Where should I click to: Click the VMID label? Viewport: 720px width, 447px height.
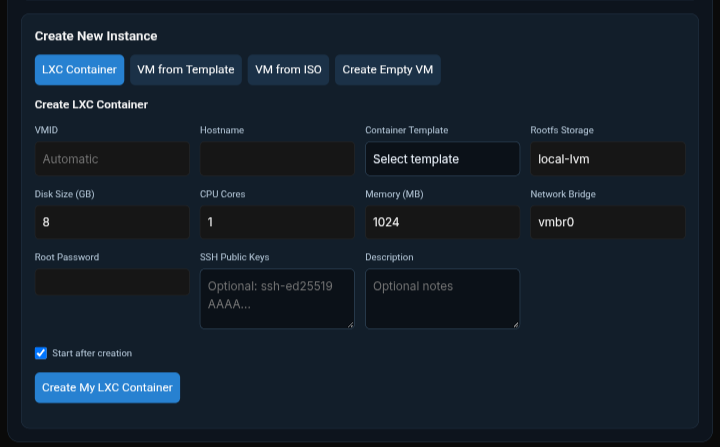[46, 130]
